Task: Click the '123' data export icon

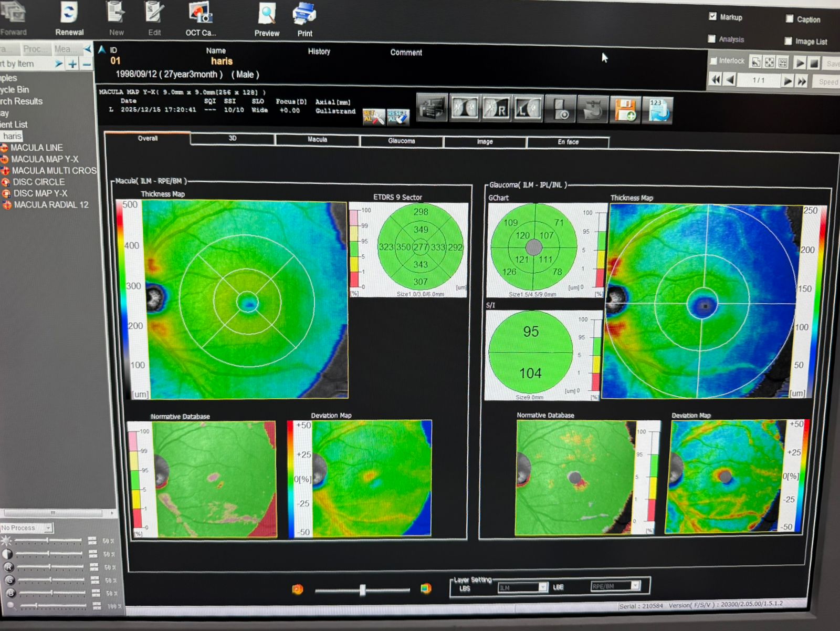Action: [657, 110]
